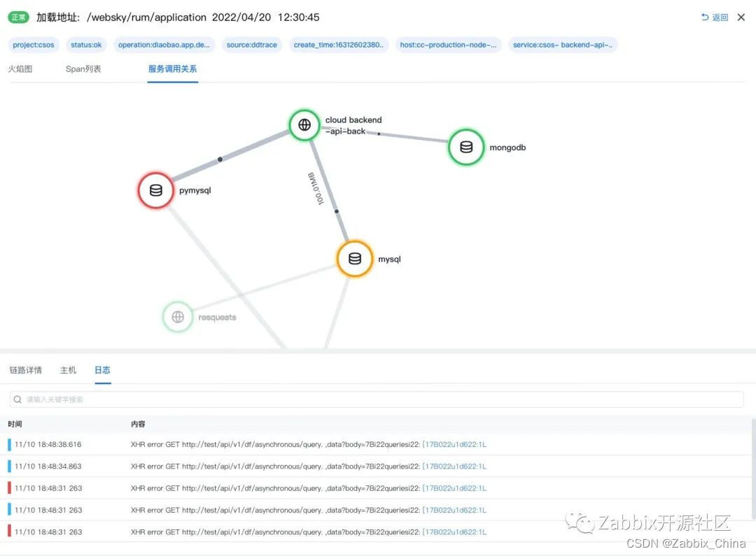Click the orange mysql database node

pos(355,259)
